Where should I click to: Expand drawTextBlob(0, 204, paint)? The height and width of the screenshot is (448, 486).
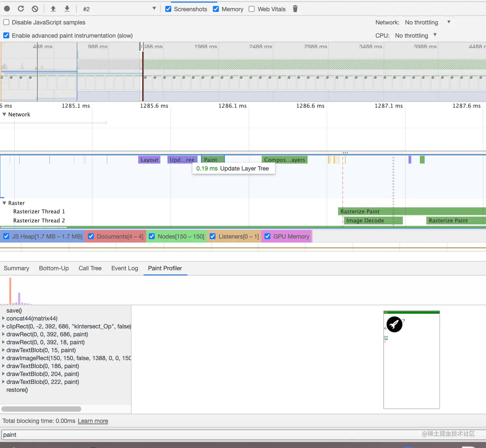(x=3, y=374)
